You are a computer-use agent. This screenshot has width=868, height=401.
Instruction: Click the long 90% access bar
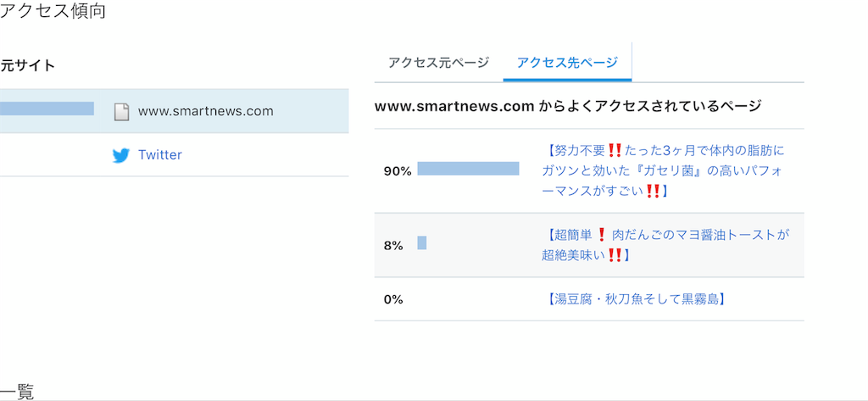coord(468,169)
